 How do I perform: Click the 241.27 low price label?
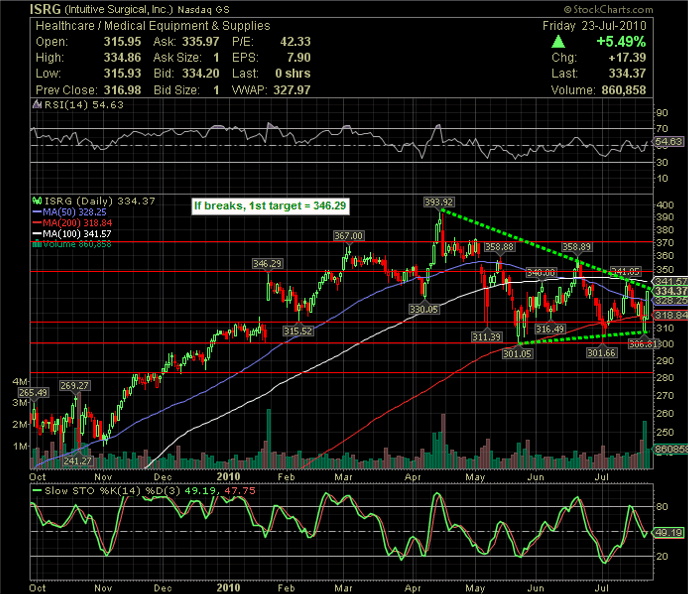point(77,461)
